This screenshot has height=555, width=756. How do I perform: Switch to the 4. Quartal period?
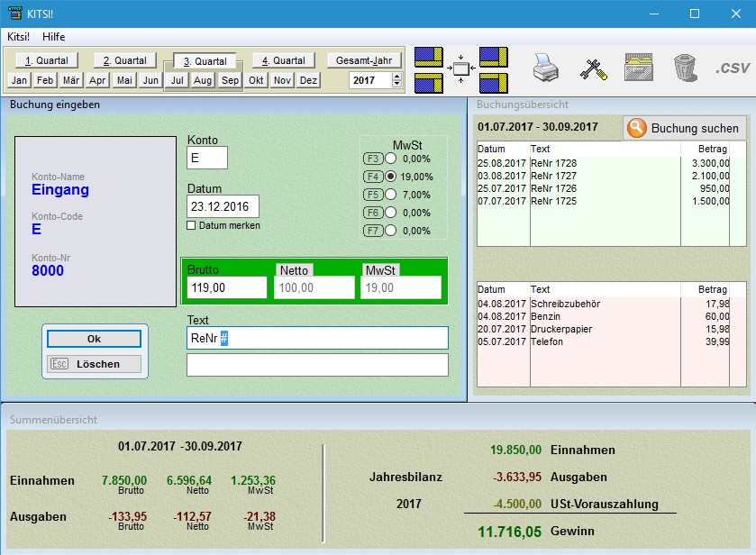(283, 60)
